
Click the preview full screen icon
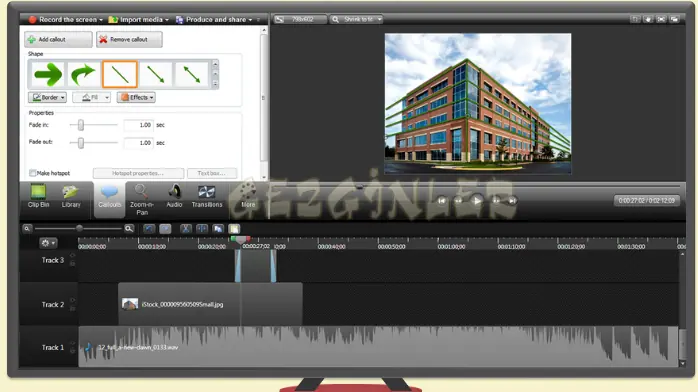coord(661,19)
